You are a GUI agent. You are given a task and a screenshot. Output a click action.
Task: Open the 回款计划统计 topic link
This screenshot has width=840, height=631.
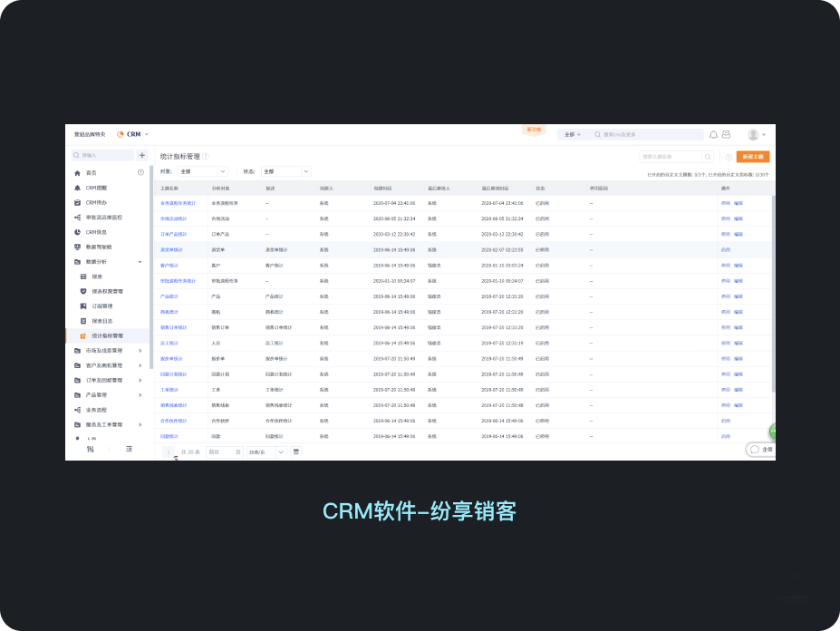click(174, 374)
